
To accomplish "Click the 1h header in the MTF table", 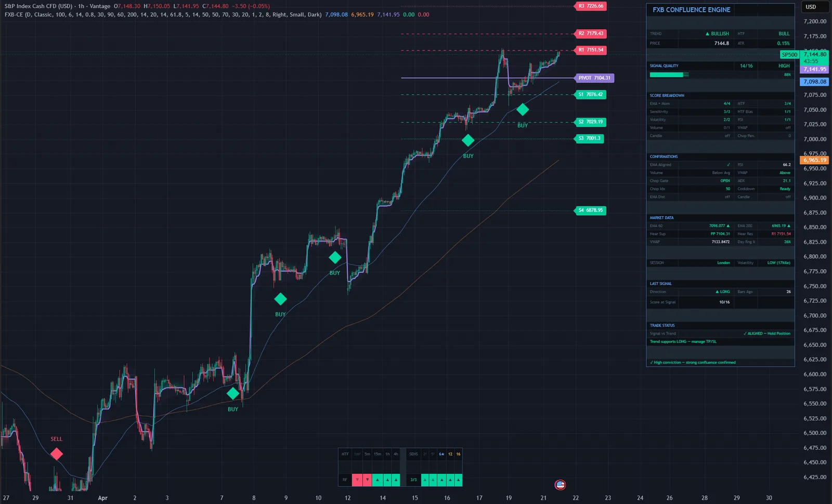I will point(387,454).
